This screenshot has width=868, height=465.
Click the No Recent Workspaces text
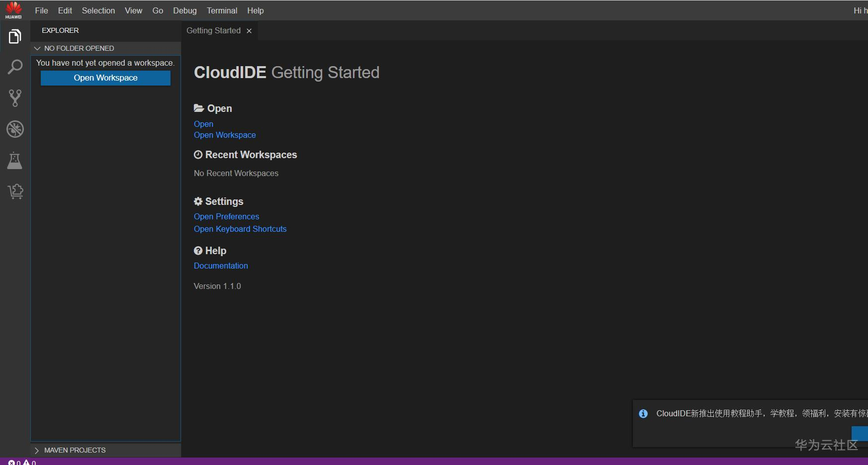coord(236,174)
